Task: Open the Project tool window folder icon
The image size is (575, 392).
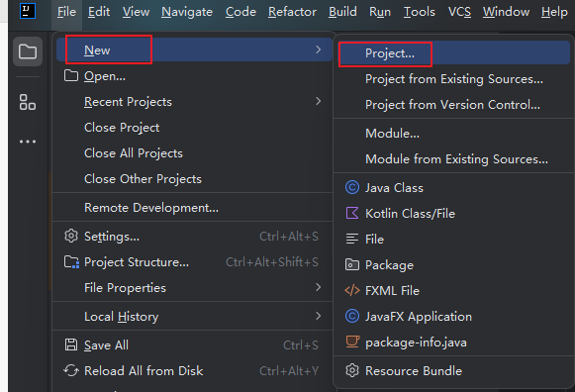Action: 28,51
